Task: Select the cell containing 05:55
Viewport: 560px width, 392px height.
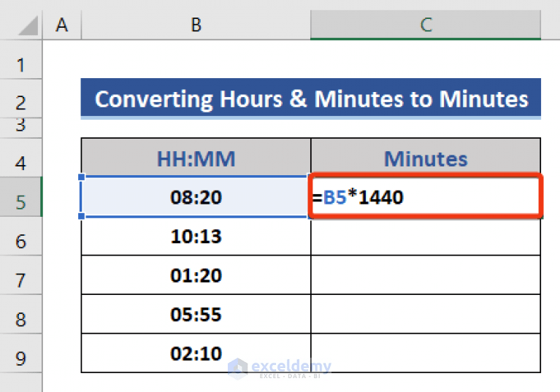Action: [196, 314]
